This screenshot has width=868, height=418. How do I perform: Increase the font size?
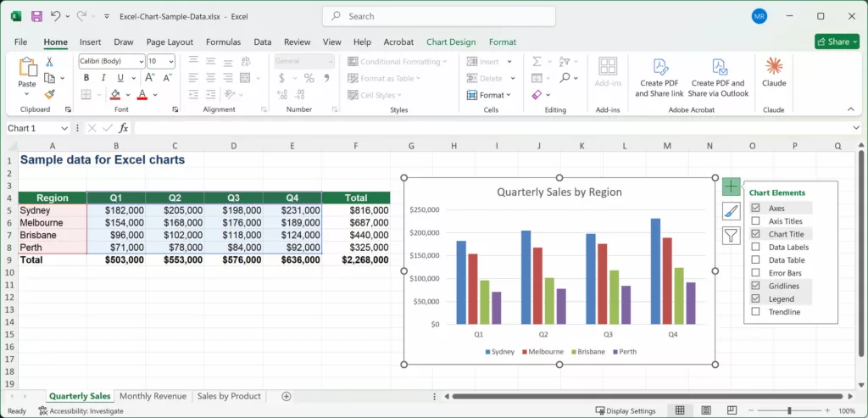[x=150, y=78]
